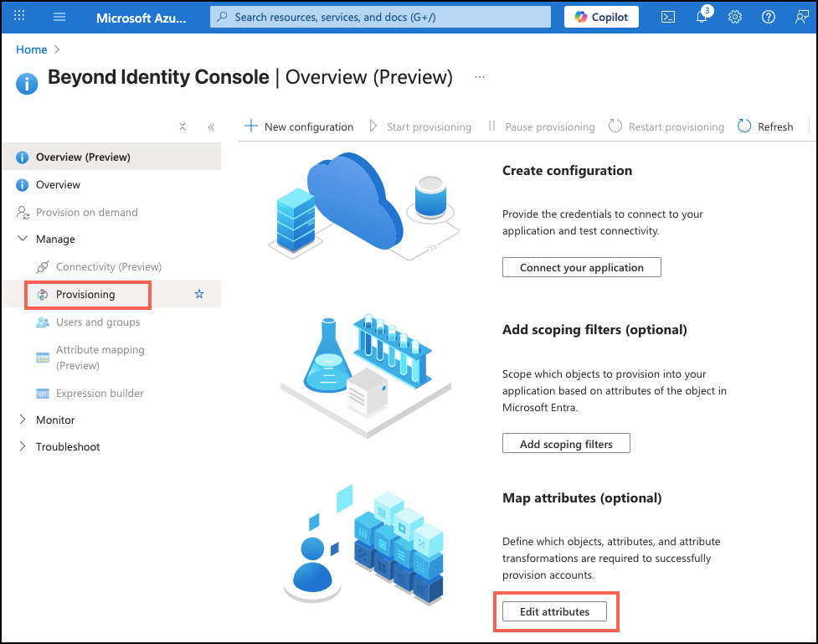Screen dimensions: 818x644
Task: Open the ellipsis more options beside title
Action: (x=480, y=77)
